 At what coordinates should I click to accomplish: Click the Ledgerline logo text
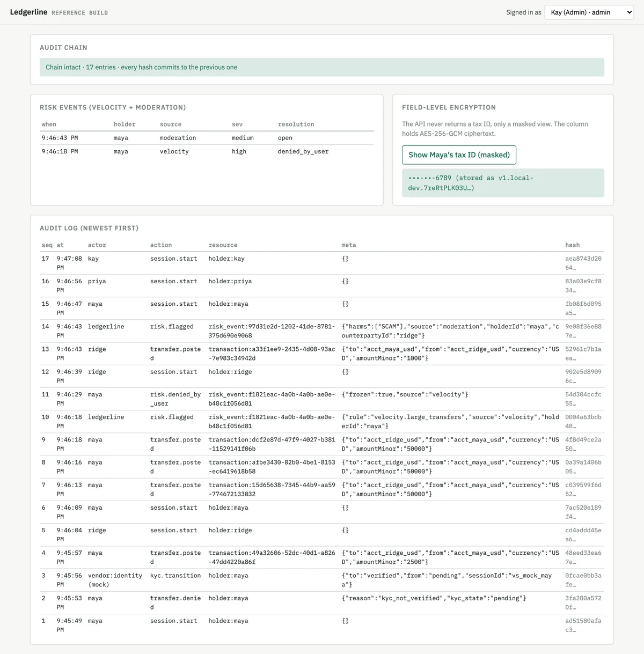(28, 12)
